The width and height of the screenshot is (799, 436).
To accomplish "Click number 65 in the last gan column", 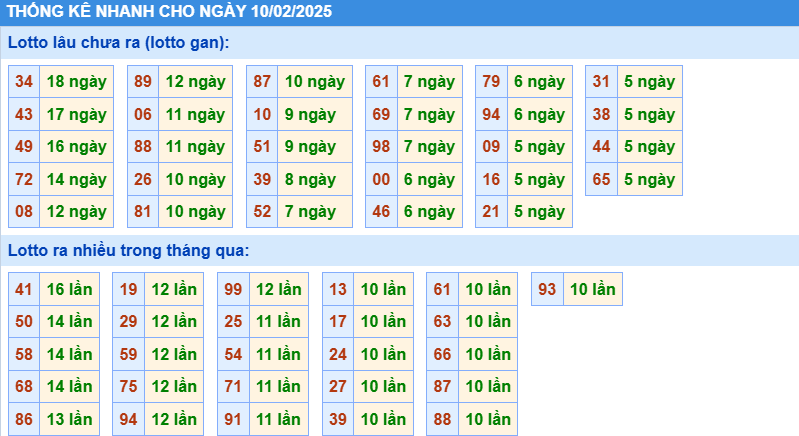I will point(601,179).
